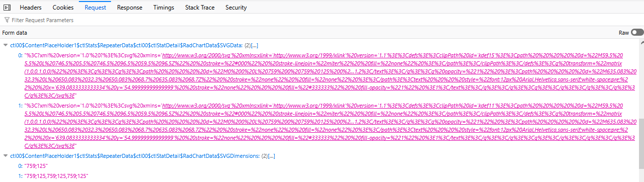Collapse the RadChartData$SVGData parameter
The image size is (644, 182).
click(6, 45)
